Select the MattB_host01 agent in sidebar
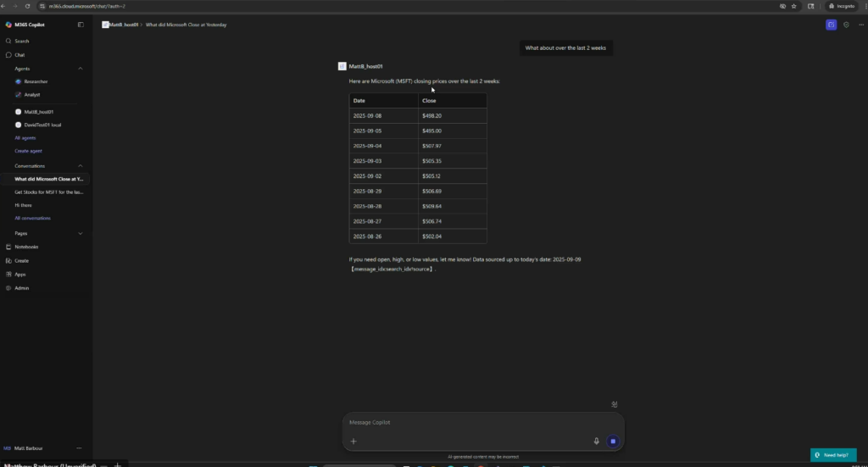The height and width of the screenshot is (467, 868). [39, 112]
